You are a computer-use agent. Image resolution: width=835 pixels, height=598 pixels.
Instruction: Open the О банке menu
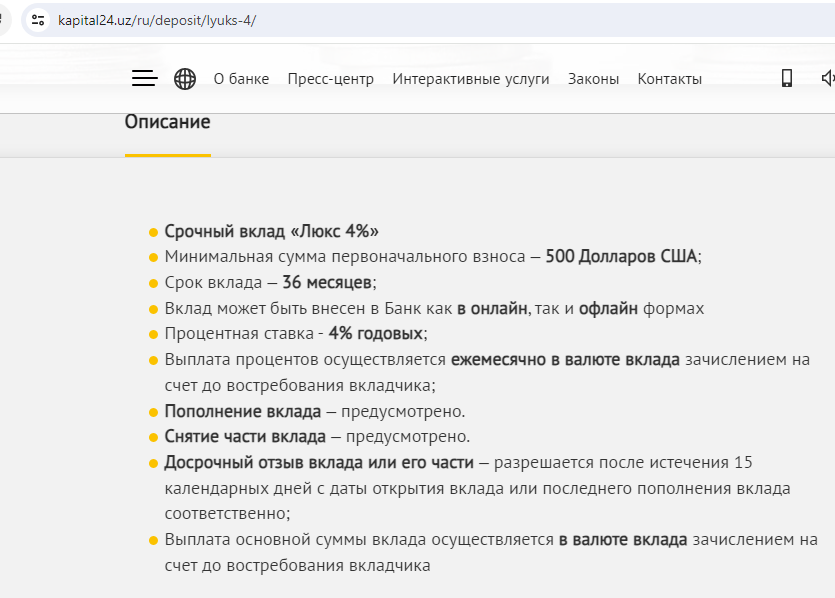[241, 79]
